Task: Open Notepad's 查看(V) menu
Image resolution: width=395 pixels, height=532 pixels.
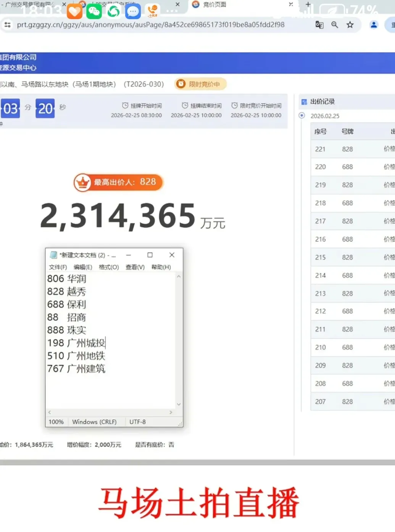Action: 135,267
